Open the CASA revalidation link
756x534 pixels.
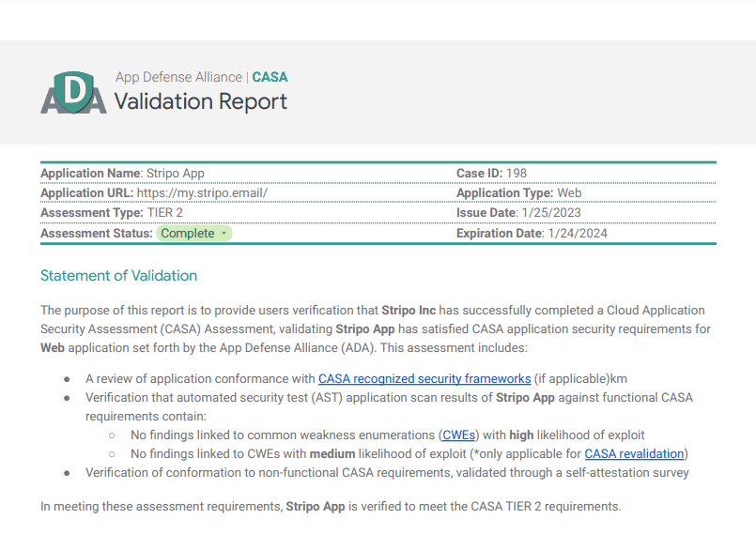pyautogui.click(x=635, y=453)
